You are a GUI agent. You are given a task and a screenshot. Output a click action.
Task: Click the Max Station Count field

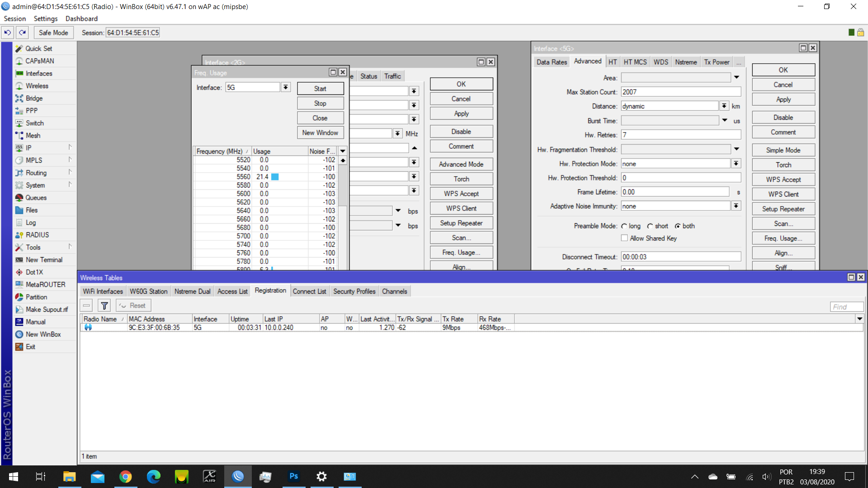(680, 92)
